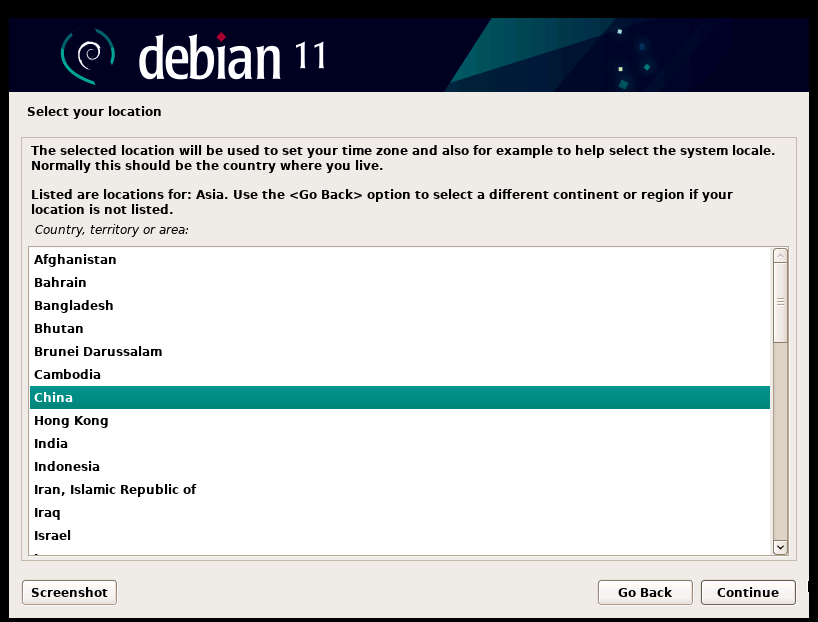Select Iran, Islamic Republic of

tap(400, 489)
